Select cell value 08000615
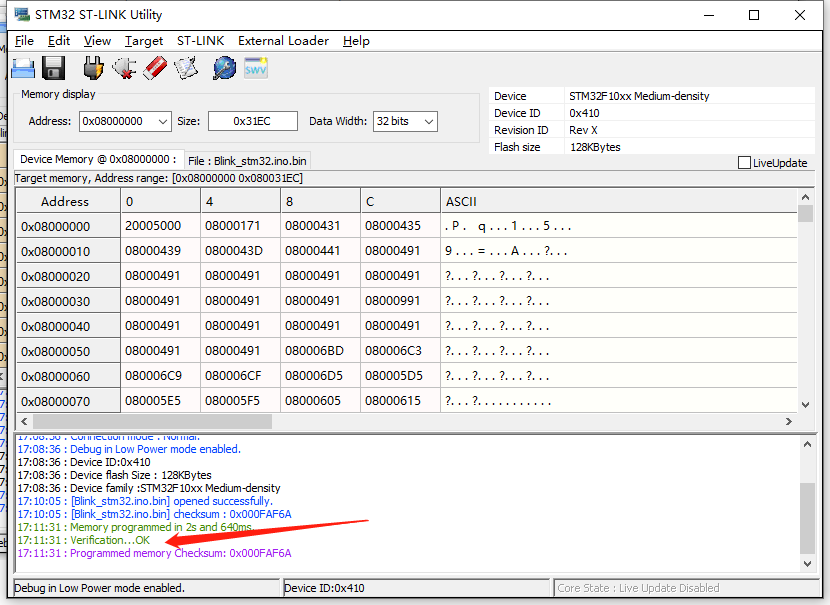830x605 pixels. click(x=400, y=401)
